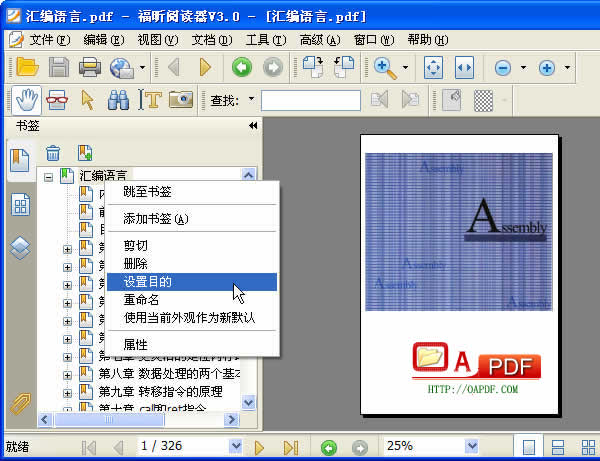Viewport: 600px width, 461px height.
Task: Select the Hand tool
Action: point(26,100)
